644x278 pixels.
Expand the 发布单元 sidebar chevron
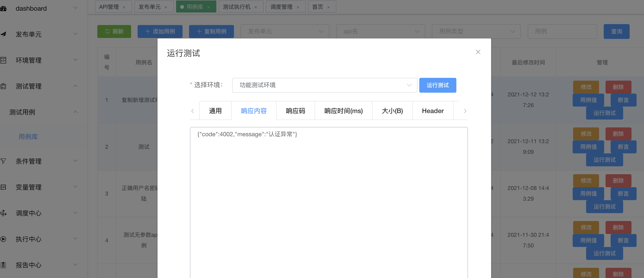click(x=75, y=34)
